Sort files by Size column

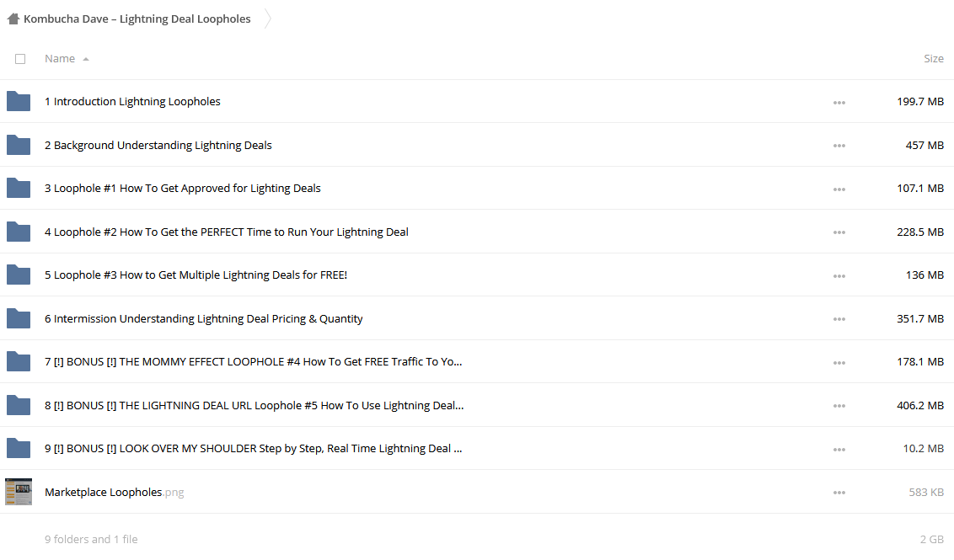point(933,58)
